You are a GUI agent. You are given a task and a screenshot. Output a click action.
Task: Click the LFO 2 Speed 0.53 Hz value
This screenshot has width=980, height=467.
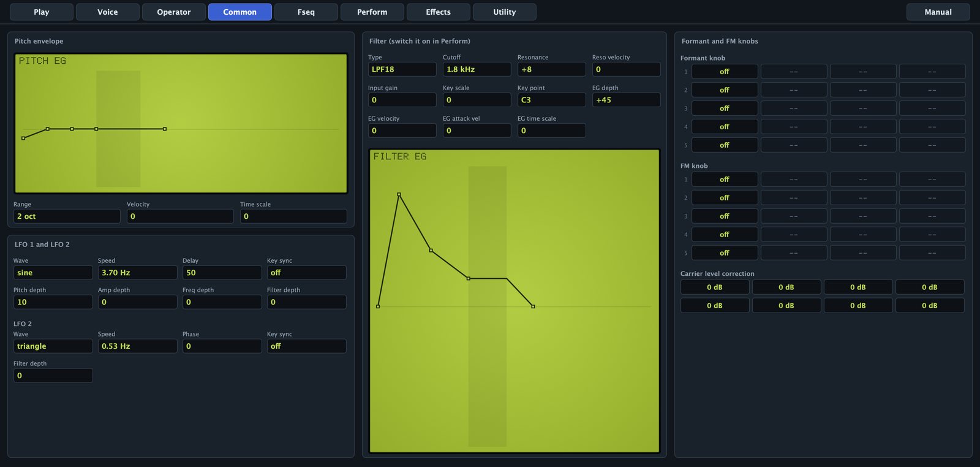(138, 346)
